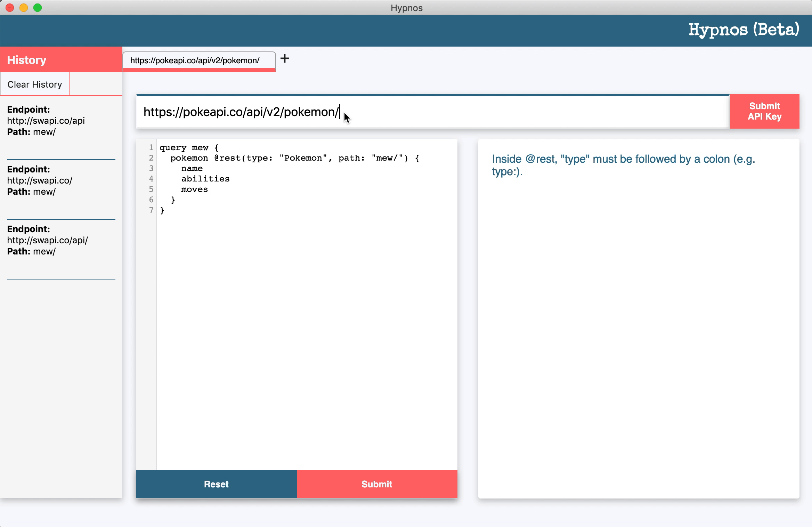
Task: Click the 'name' field line in editor
Action: point(192,169)
